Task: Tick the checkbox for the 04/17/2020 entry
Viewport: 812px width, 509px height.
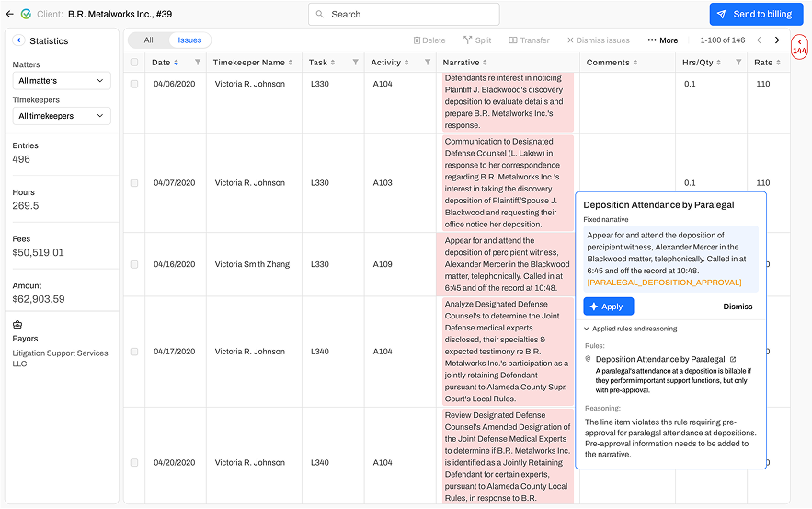Action: pyautogui.click(x=134, y=352)
